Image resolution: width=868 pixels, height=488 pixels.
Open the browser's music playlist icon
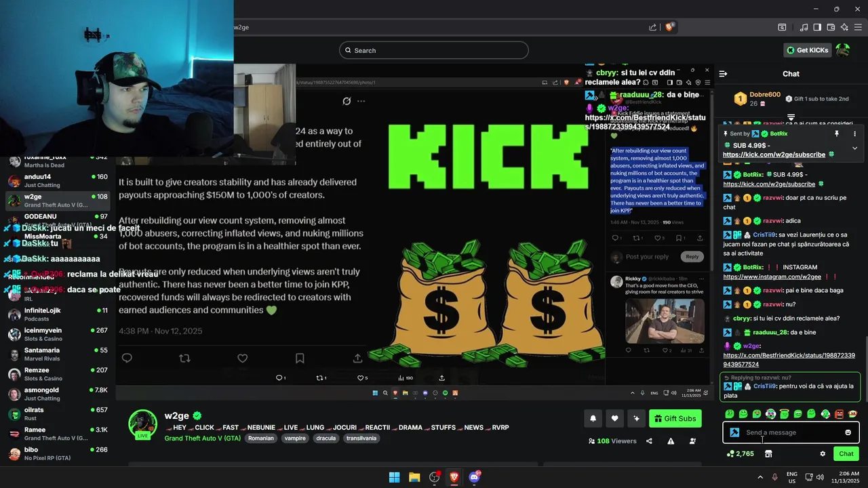click(804, 27)
